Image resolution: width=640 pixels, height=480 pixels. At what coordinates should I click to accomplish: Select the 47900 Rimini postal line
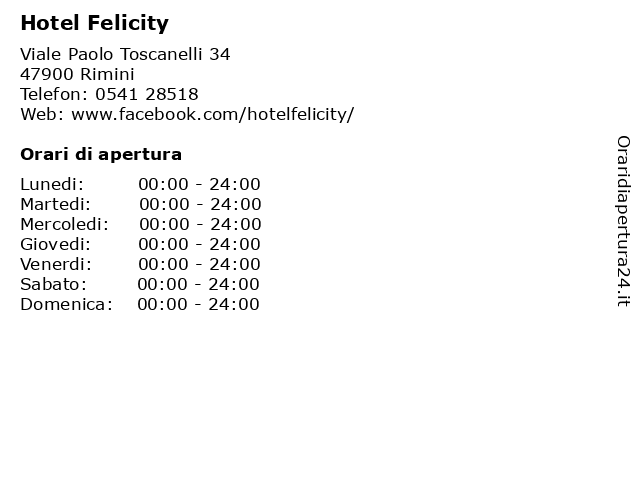tap(77, 74)
